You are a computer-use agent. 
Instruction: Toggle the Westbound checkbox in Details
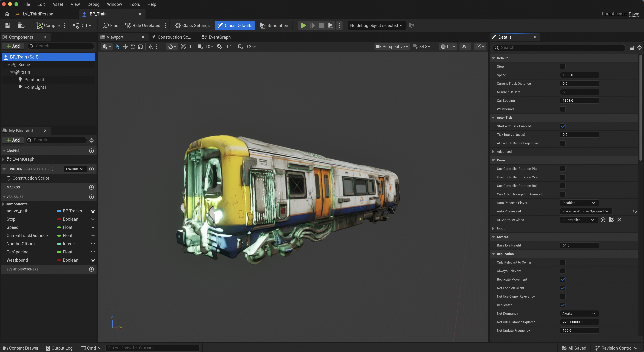click(562, 109)
